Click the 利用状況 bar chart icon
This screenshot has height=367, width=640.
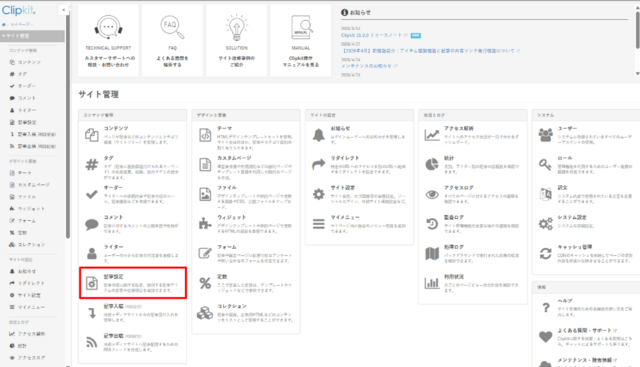pyautogui.click(x=432, y=283)
